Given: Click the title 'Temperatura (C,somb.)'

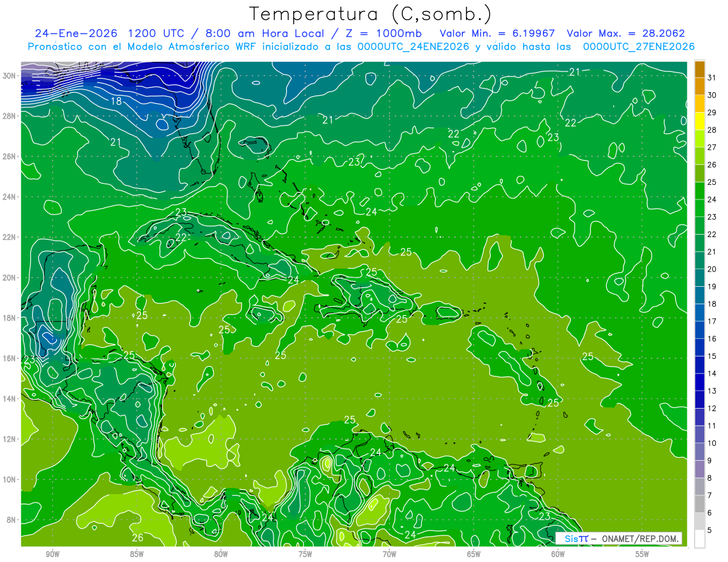Looking at the screenshot, I should [x=371, y=14].
